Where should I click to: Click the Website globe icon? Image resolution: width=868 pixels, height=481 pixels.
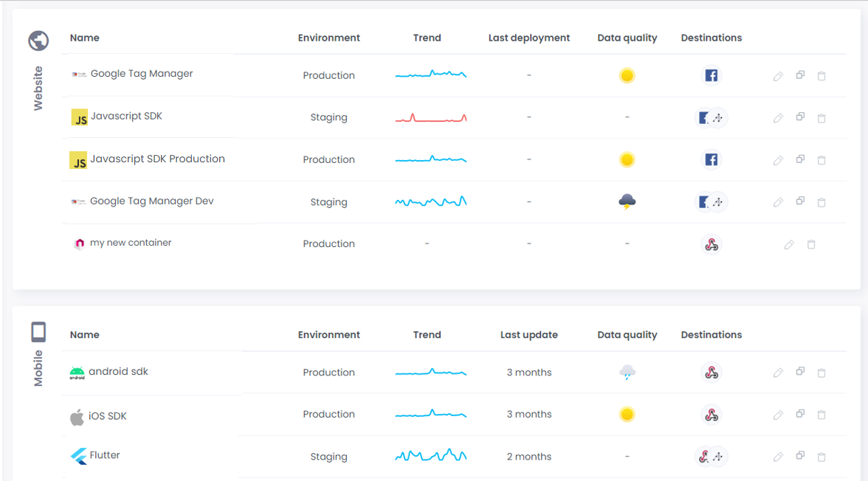38,41
